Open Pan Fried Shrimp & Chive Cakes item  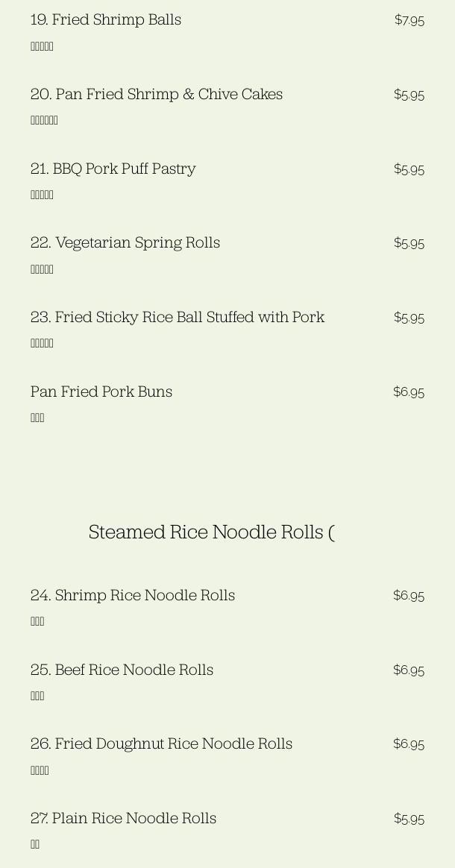(x=157, y=94)
